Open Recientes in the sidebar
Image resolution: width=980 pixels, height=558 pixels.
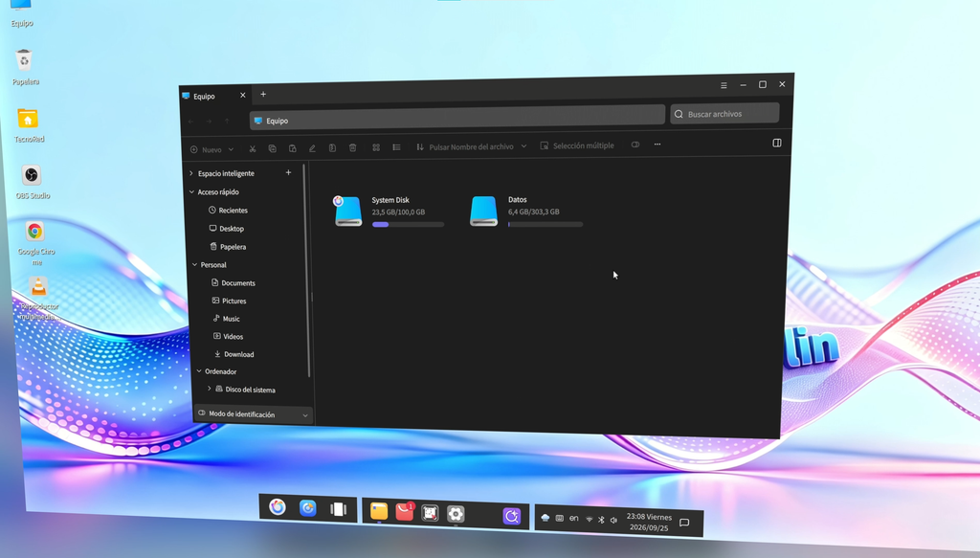pyautogui.click(x=228, y=211)
